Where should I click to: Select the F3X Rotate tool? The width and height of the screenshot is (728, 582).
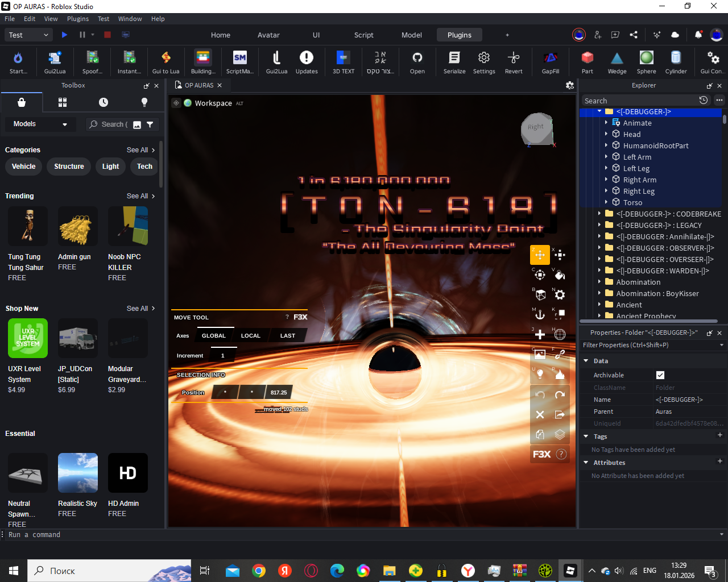(x=540, y=275)
